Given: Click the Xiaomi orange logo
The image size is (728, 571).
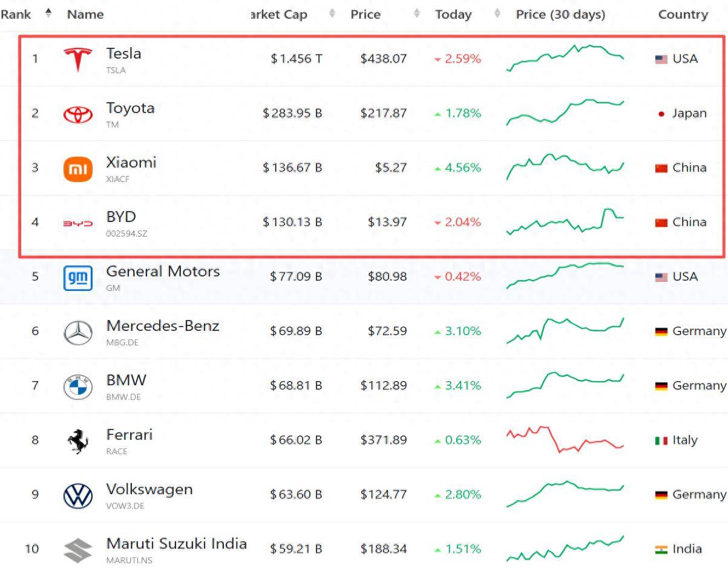Looking at the screenshot, I should [x=78, y=169].
